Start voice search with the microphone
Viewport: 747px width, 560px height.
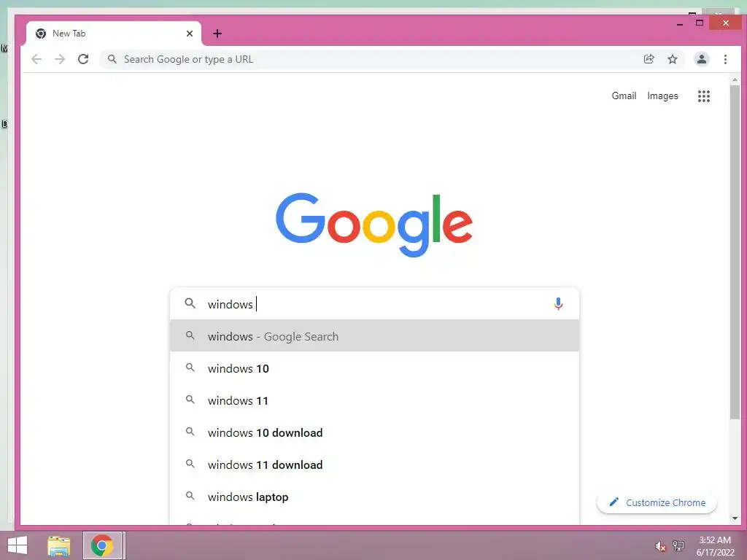pyautogui.click(x=558, y=304)
